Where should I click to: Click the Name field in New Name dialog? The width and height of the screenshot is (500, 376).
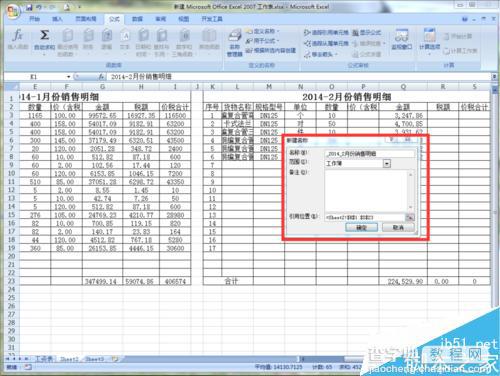point(370,154)
